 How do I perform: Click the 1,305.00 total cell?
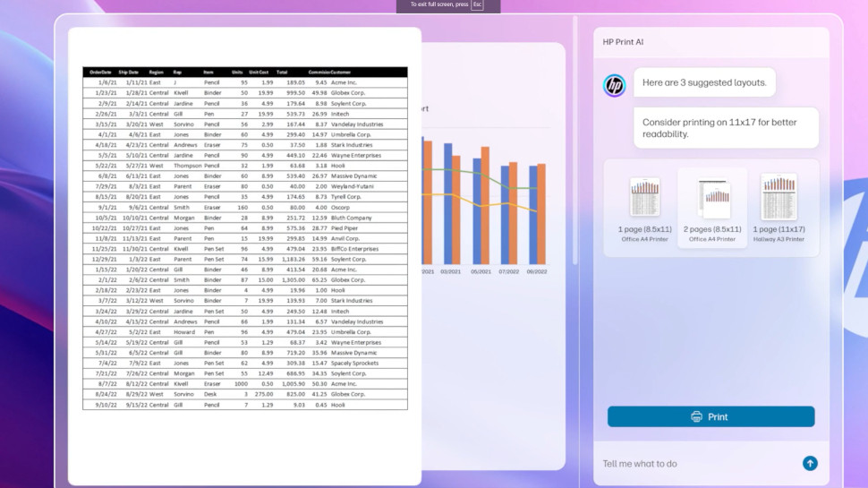point(294,280)
